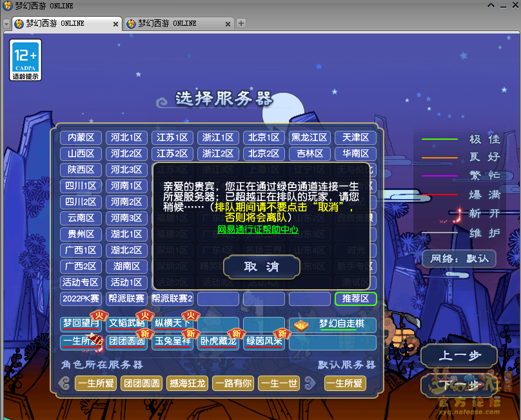Choose the 四川1区 region
The width and height of the screenshot is (521, 420).
point(81,186)
